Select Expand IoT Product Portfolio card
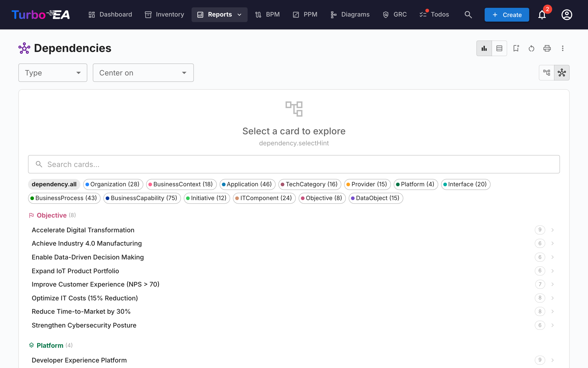The width and height of the screenshot is (588, 368). (x=294, y=271)
